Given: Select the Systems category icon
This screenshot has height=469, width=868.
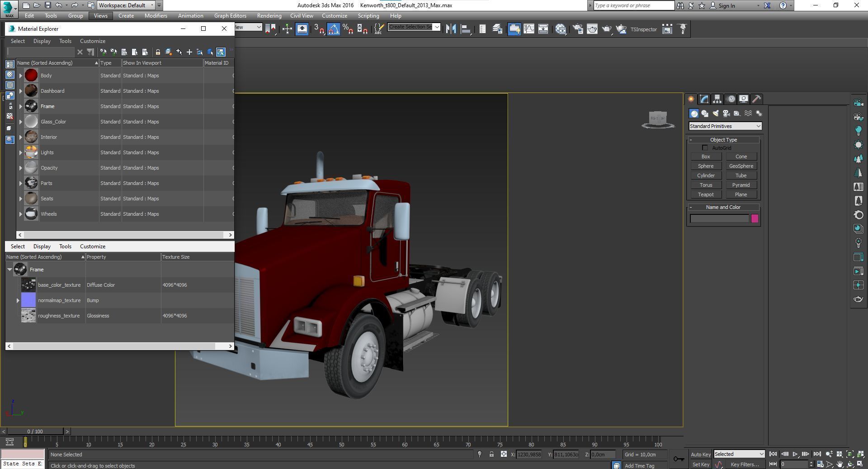Looking at the screenshot, I should 759,114.
